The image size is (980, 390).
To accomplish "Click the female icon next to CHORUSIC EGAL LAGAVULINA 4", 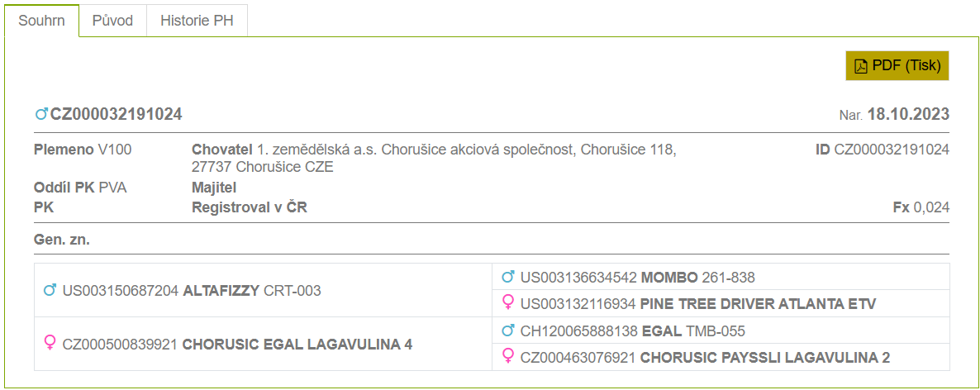I will point(50,343).
